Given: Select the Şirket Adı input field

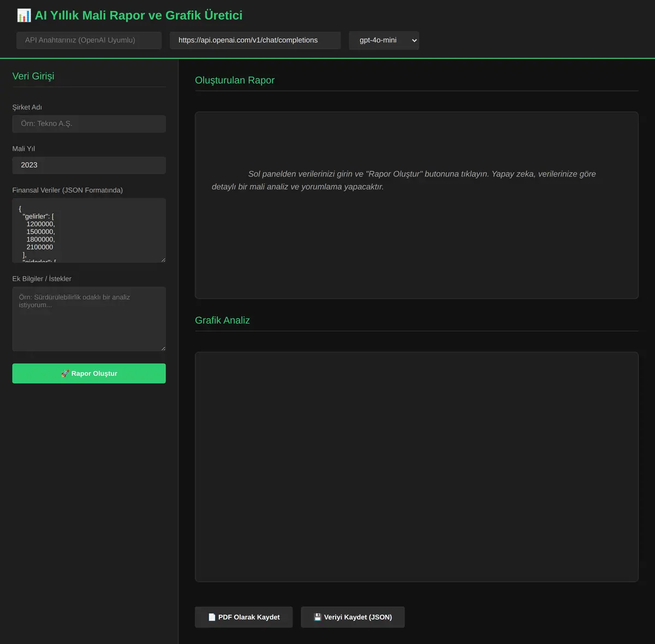Looking at the screenshot, I should (89, 124).
